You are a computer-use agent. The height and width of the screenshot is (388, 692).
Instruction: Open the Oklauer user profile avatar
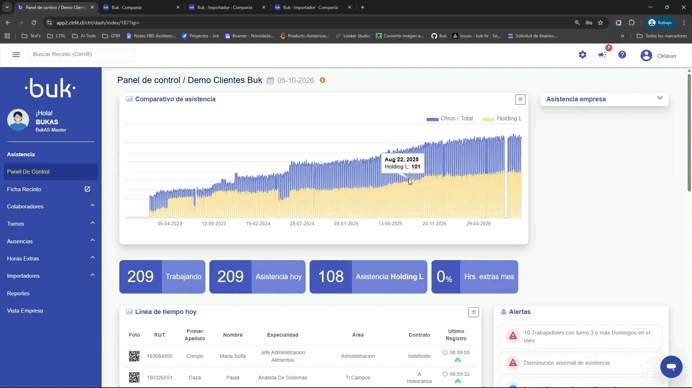(646, 55)
